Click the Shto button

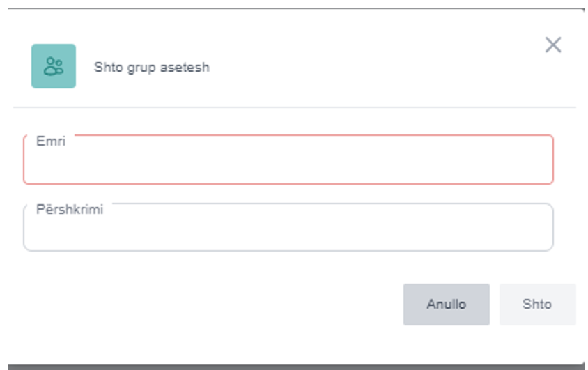pyautogui.click(x=537, y=305)
